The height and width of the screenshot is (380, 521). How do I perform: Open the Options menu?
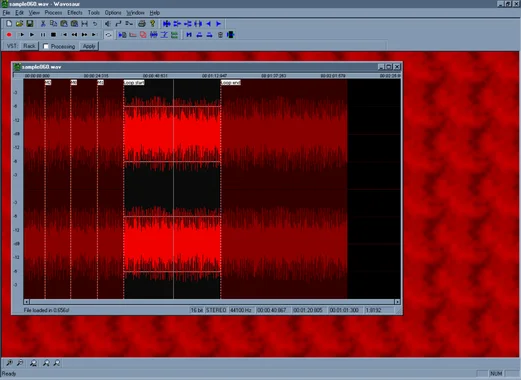pyautogui.click(x=113, y=13)
